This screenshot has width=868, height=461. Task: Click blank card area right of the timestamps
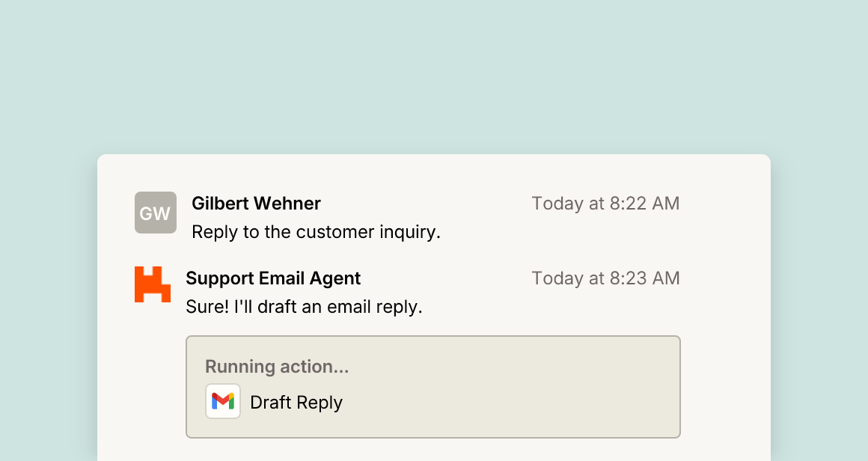pyautogui.click(x=725, y=241)
